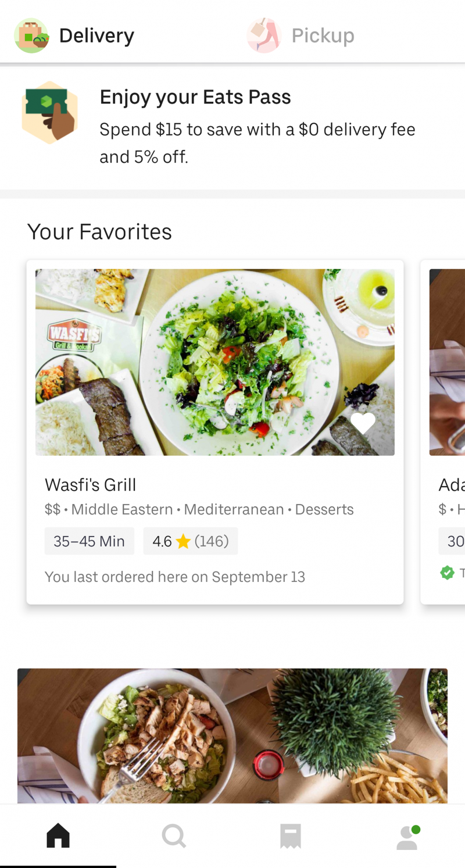Click the 35–45 Min delivery chip
This screenshot has width=465, height=868.
tap(89, 541)
